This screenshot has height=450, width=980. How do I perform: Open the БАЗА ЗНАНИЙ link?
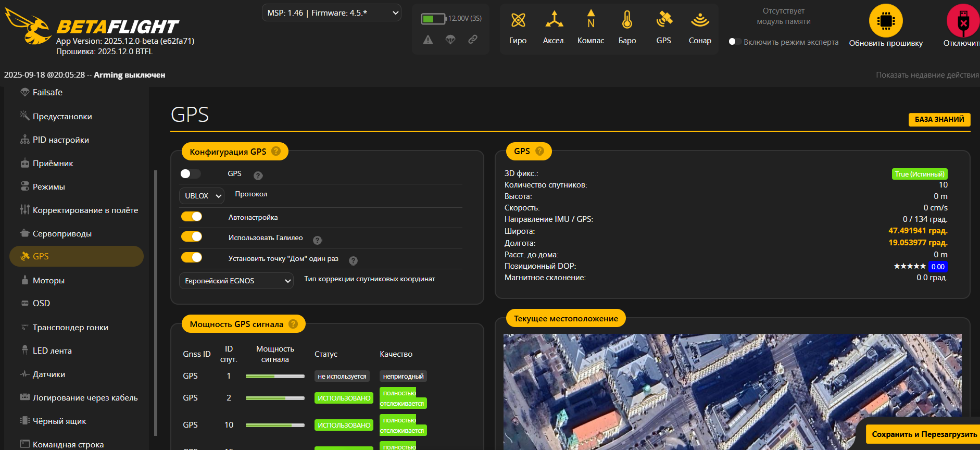pos(939,119)
